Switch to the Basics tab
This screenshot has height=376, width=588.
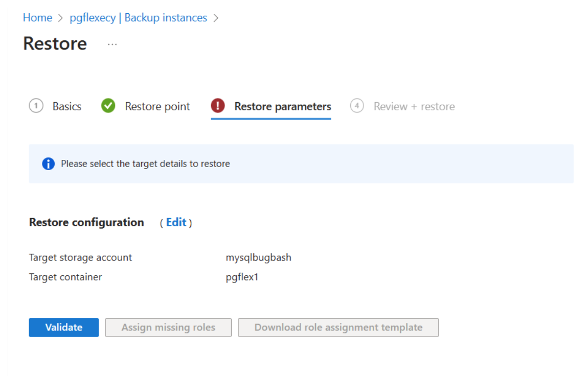click(67, 106)
